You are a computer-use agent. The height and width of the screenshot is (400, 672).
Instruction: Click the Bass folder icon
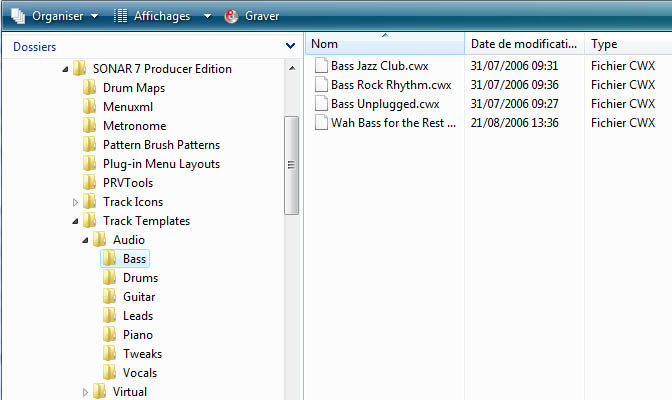pyautogui.click(x=109, y=259)
